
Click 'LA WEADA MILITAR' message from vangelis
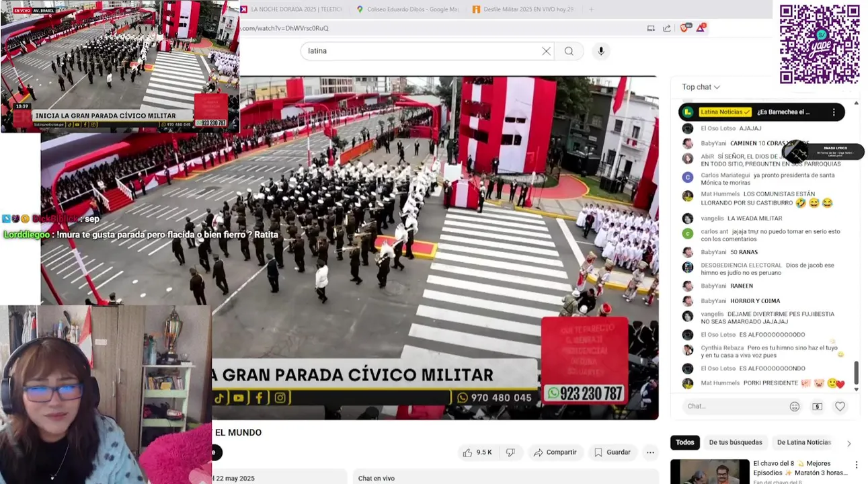(x=741, y=218)
